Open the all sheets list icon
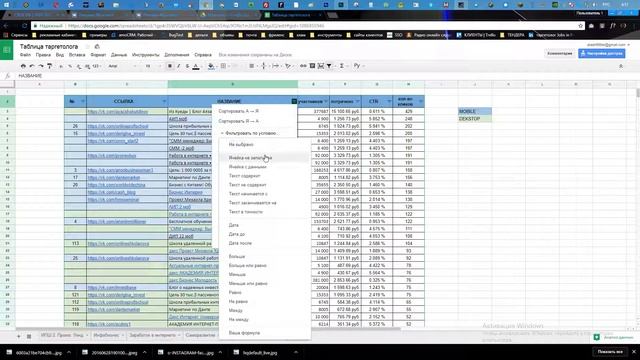 29,336
